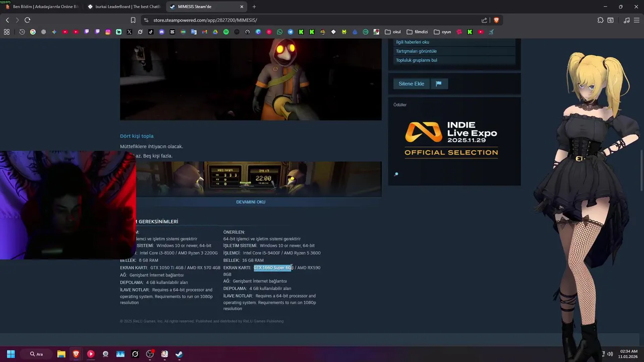Click the 'ÖNERİLEN:' heading
Viewport: 644px width, 362px height.
tap(234, 232)
